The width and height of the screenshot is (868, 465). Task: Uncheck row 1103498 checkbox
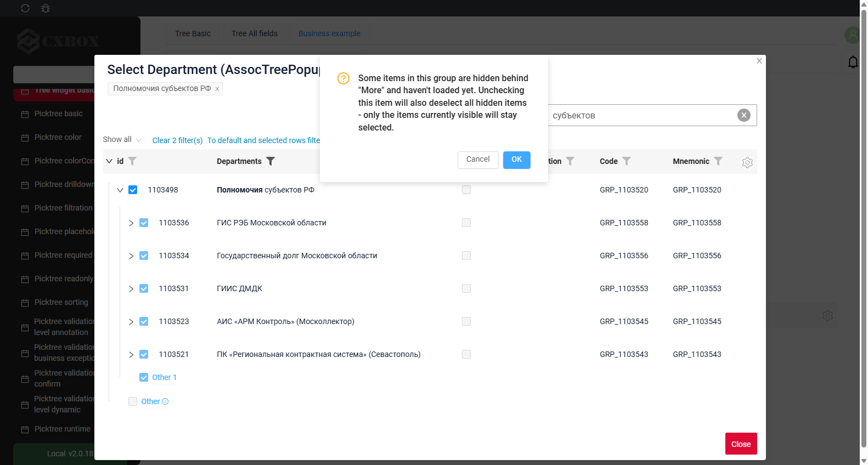pos(133,190)
